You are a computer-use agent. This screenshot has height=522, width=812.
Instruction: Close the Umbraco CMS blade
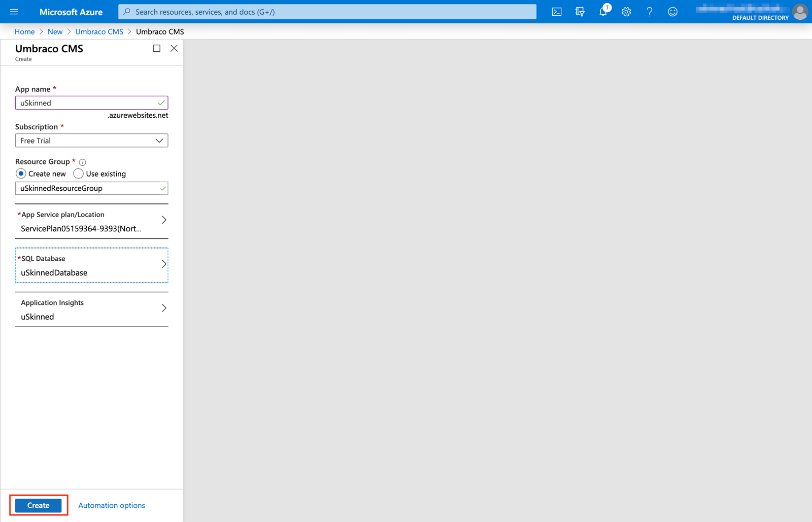(x=174, y=48)
